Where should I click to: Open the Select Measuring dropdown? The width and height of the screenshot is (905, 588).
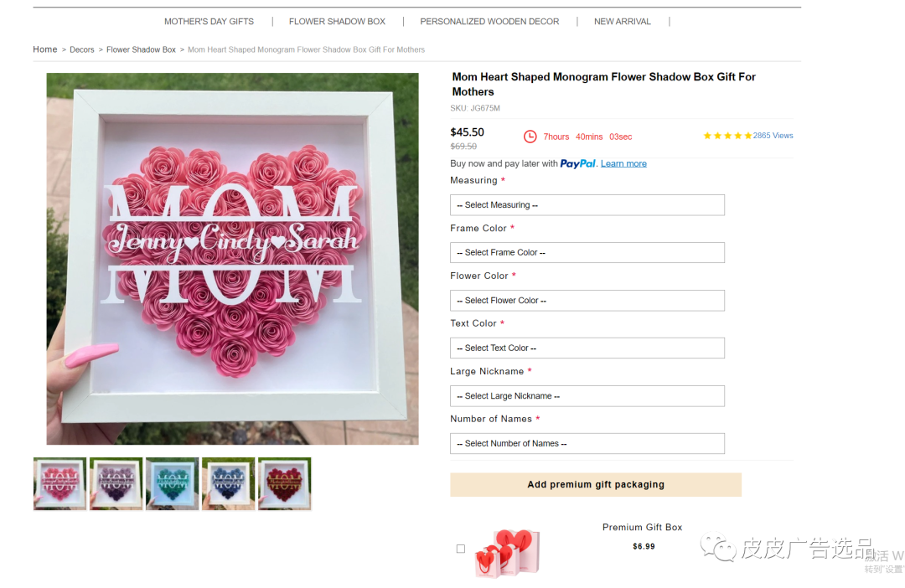click(587, 205)
